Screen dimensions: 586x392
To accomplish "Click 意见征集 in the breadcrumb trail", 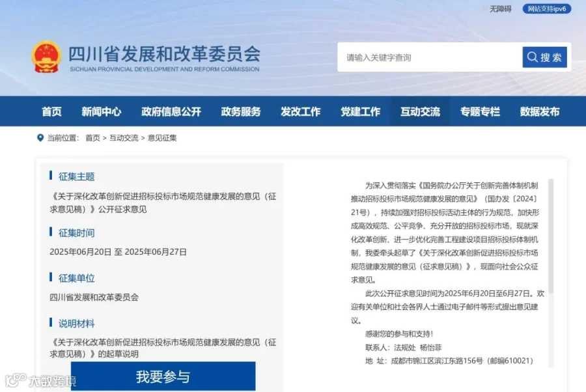I will pos(162,137).
